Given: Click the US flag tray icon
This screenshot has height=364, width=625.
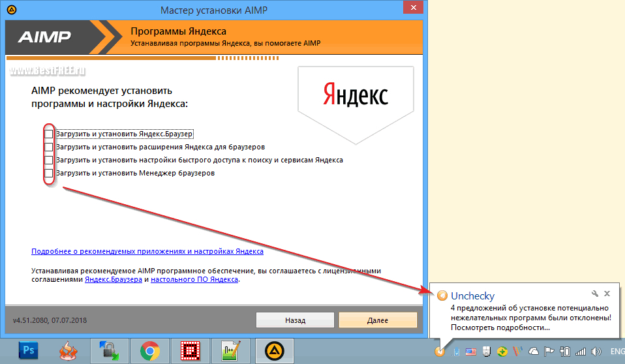Looking at the screenshot, I should point(471,352).
